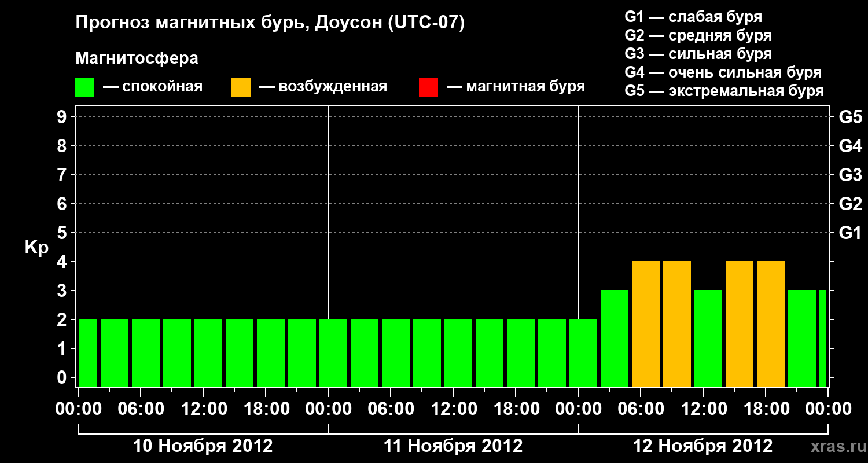Click the «11 Ноября 2012» date label
The height and width of the screenshot is (463, 868).
click(x=453, y=446)
